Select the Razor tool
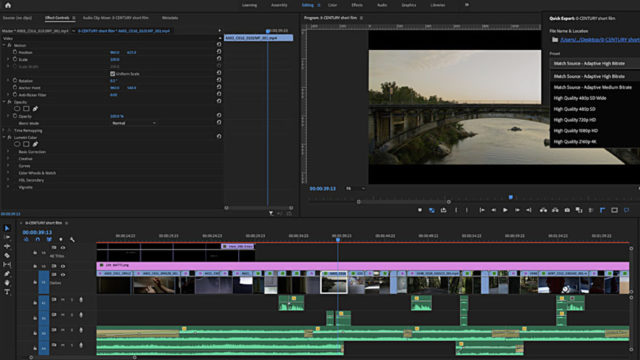 click(7, 256)
